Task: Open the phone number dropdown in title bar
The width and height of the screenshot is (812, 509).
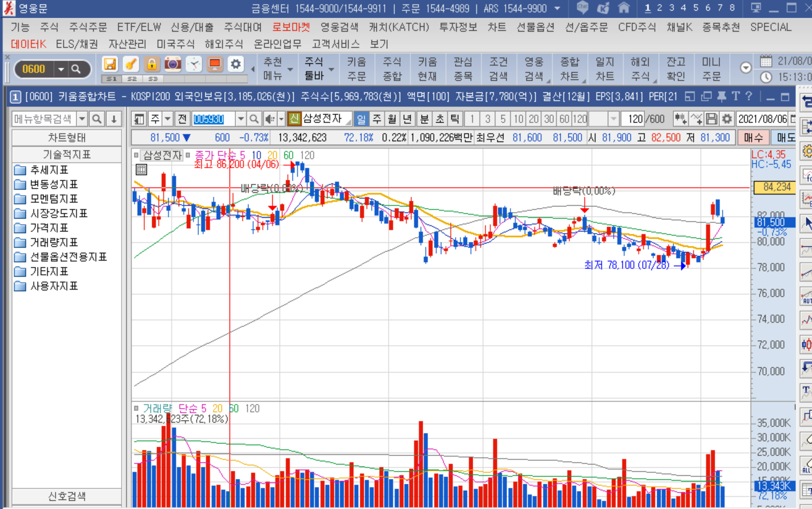Action: [x=557, y=9]
